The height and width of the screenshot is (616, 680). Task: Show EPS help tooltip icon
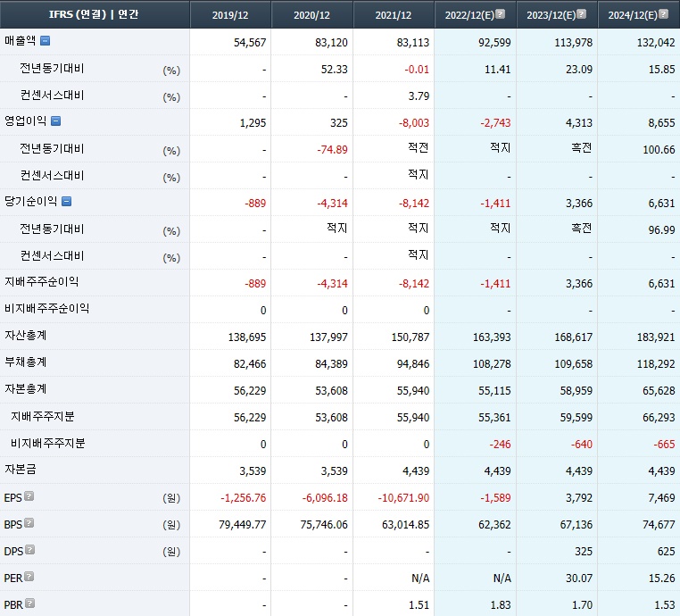coord(29,496)
